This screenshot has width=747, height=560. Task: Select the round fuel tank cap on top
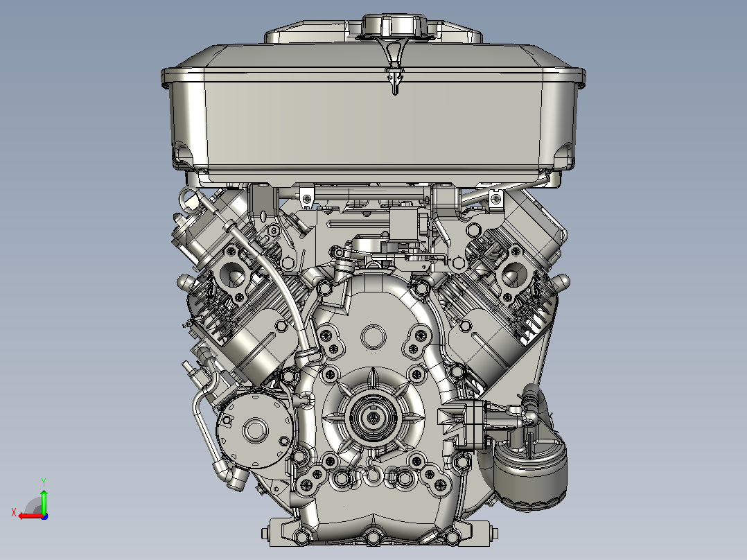coord(394,25)
